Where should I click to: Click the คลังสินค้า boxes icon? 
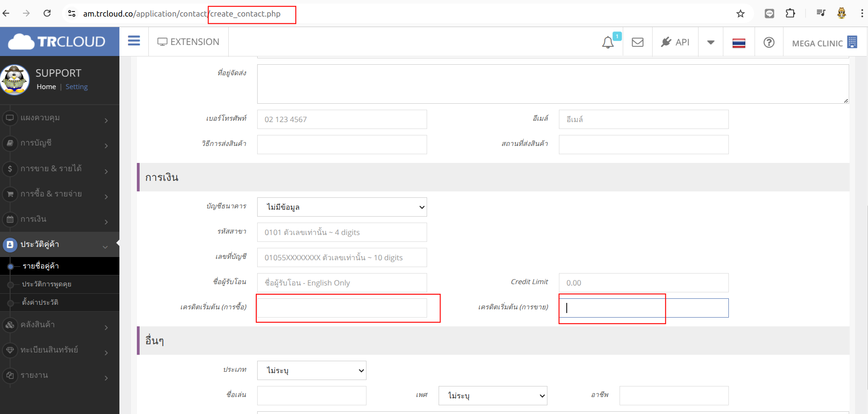10,325
